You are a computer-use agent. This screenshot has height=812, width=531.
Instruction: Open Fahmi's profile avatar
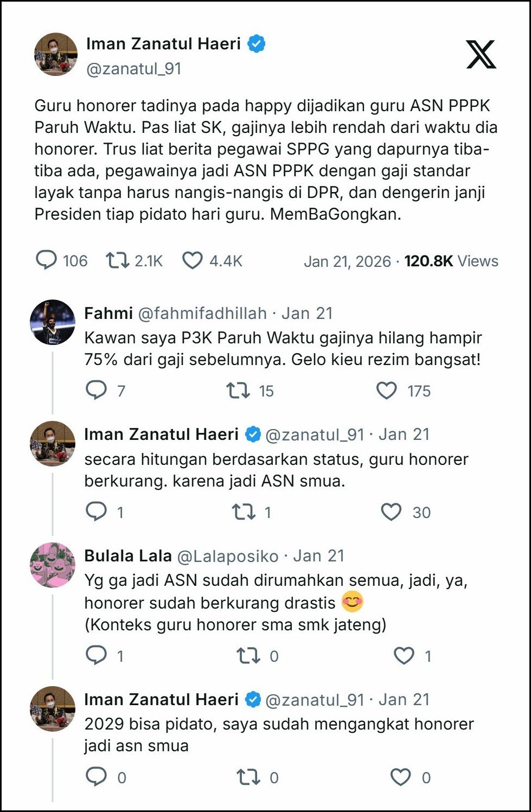53,322
